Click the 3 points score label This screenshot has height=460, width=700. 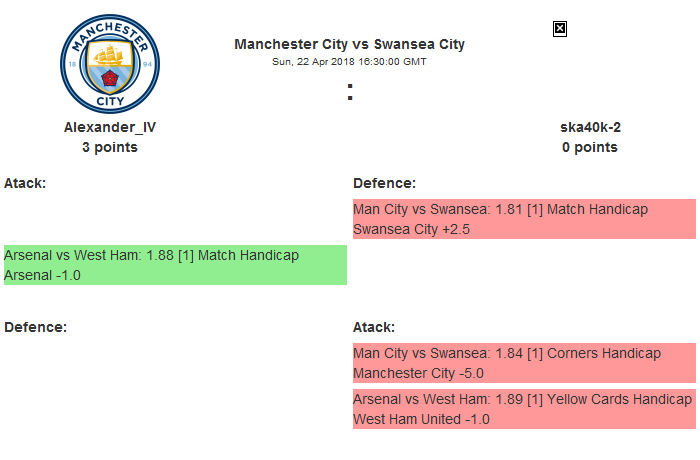pos(110,147)
